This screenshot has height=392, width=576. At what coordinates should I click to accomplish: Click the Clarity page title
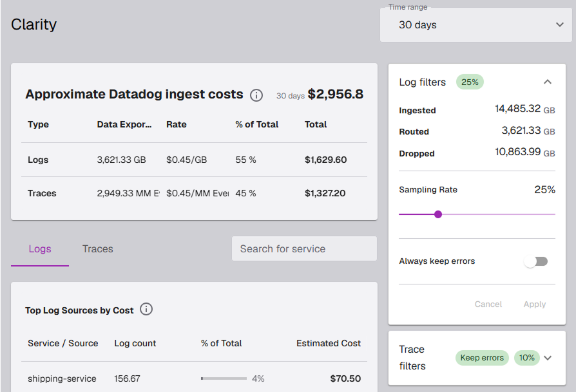[34, 24]
